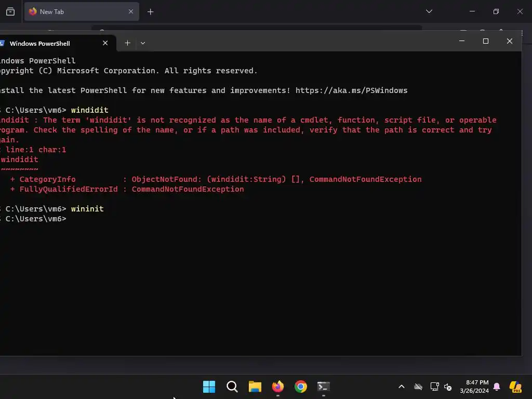Viewport: 532px width, 399px height.
Task: Open Windows Search from taskbar
Action: click(232, 387)
